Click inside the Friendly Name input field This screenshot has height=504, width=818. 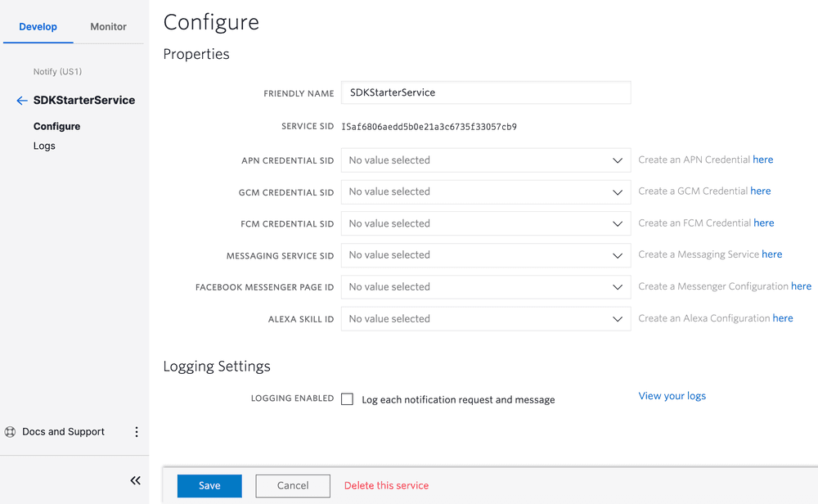[x=486, y=92]
